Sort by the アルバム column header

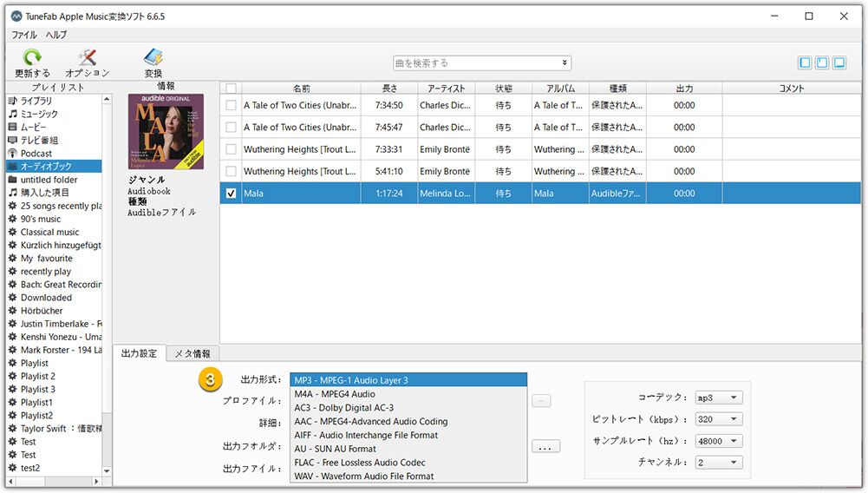560,89
